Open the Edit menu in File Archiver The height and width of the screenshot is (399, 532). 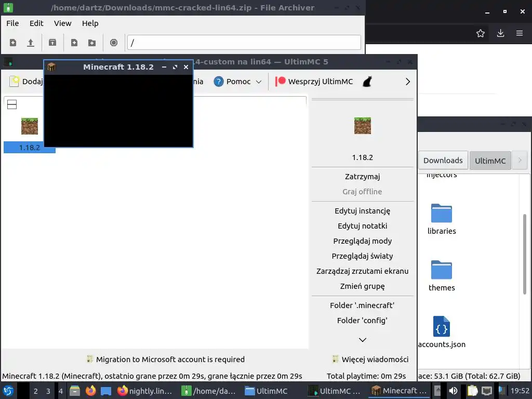click(x=36, y=23)
